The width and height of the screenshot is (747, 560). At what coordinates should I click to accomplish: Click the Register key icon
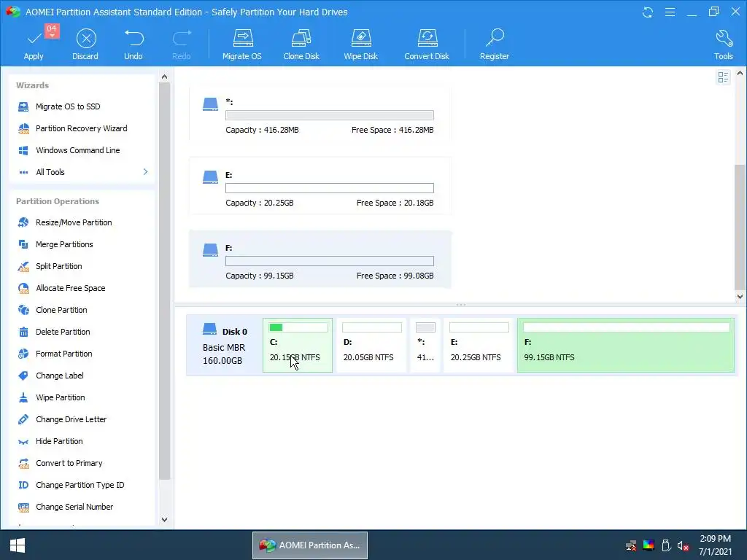(495, 44)
